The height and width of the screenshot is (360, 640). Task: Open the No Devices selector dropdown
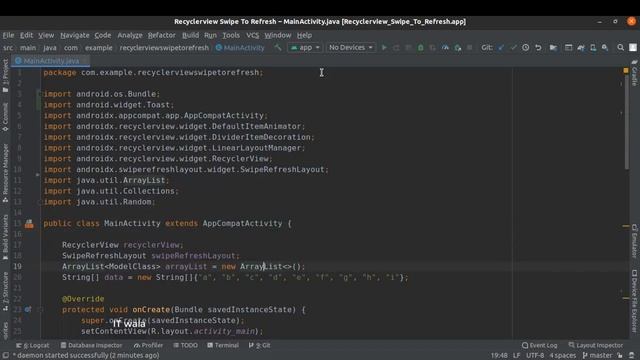(351, 48)
